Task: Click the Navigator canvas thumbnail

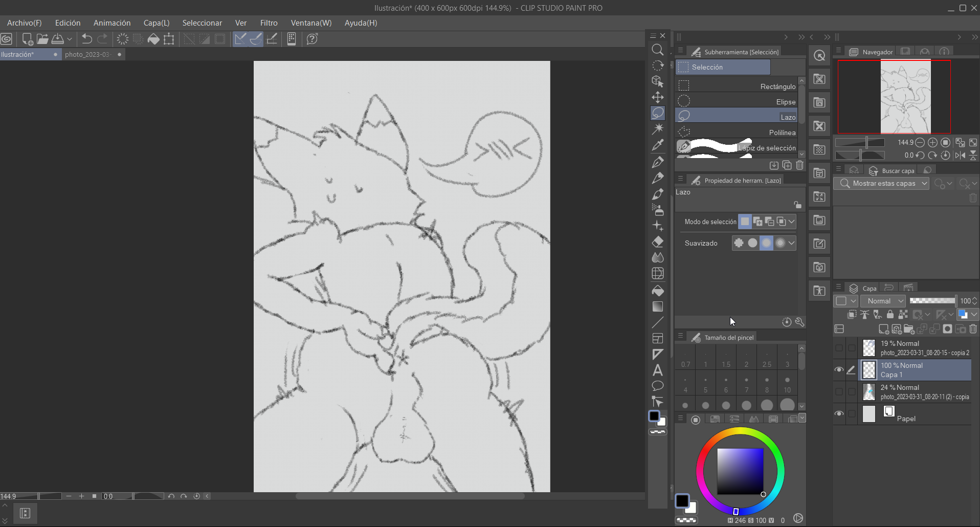Action: (905, 96)
